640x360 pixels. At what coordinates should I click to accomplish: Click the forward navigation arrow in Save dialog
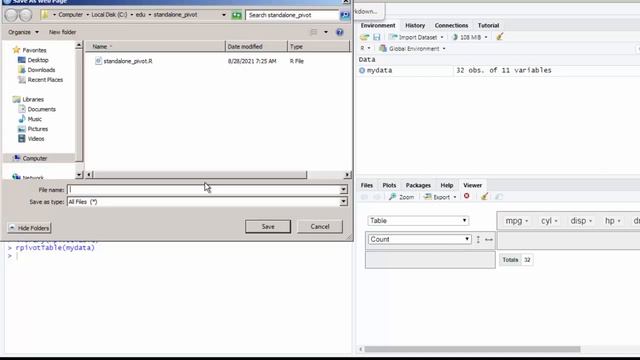tap(26, 15)
